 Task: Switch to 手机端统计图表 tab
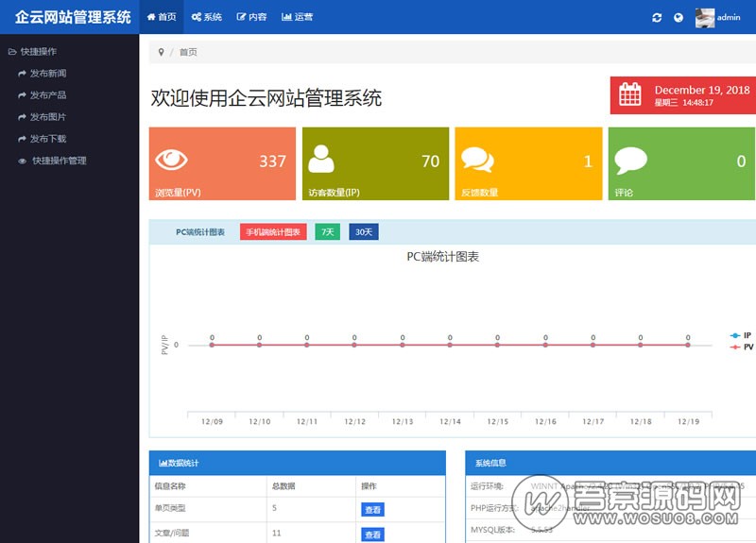pyautogui.click(x=273, y=231)
